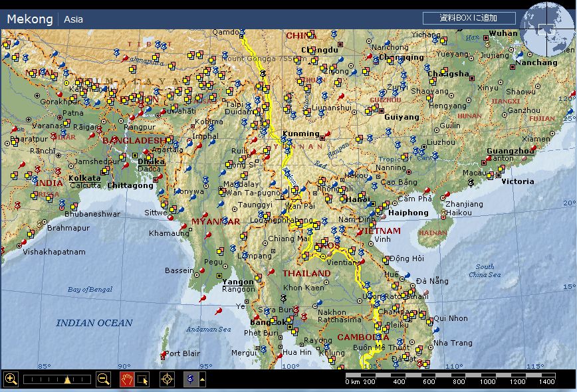The width and height of the screenshot is (577, 392).
Task: Click the Wuhan city label
Action: (x=503, y=33)
